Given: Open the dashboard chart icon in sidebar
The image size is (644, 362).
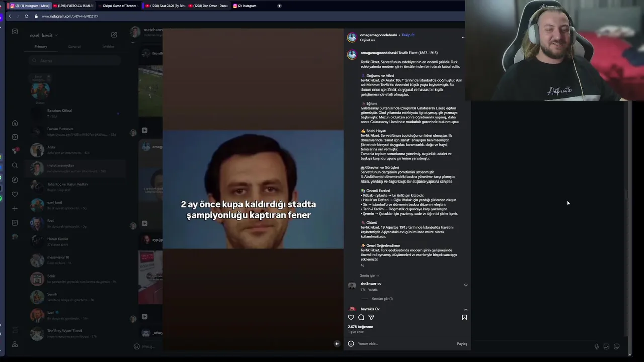Looking at the screenshot, I should click(x=15, y=223).
